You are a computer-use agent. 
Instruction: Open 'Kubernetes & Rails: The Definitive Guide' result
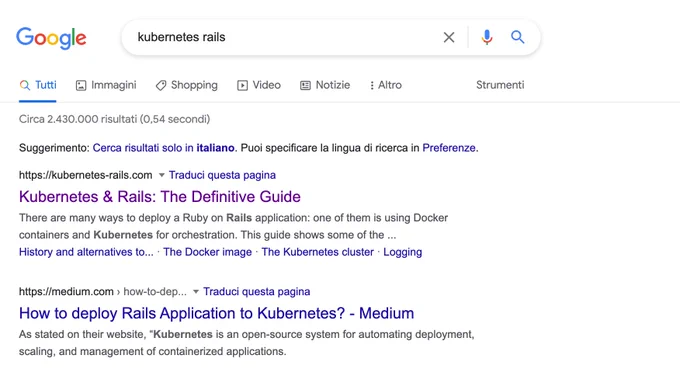pyautogui.click(x=160, y=196)
